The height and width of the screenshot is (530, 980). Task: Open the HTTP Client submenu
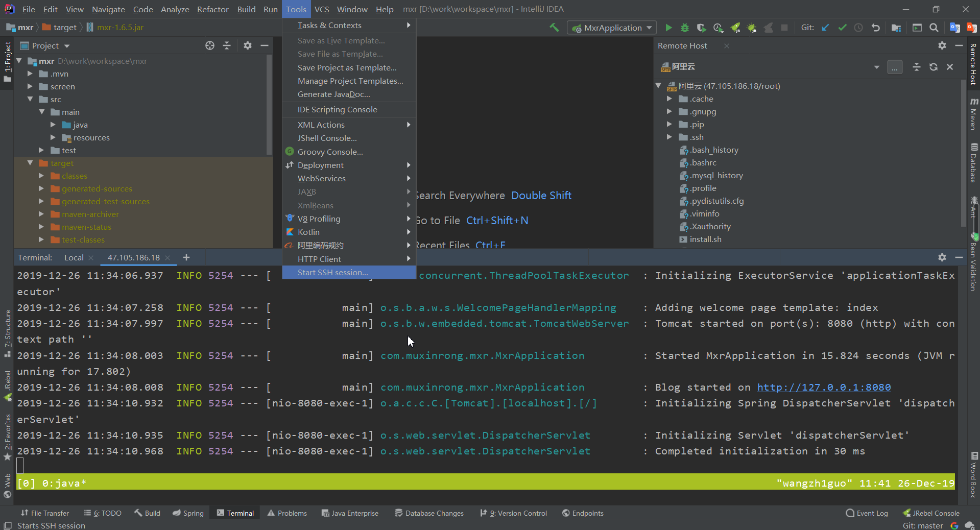[x=349, y=259]
